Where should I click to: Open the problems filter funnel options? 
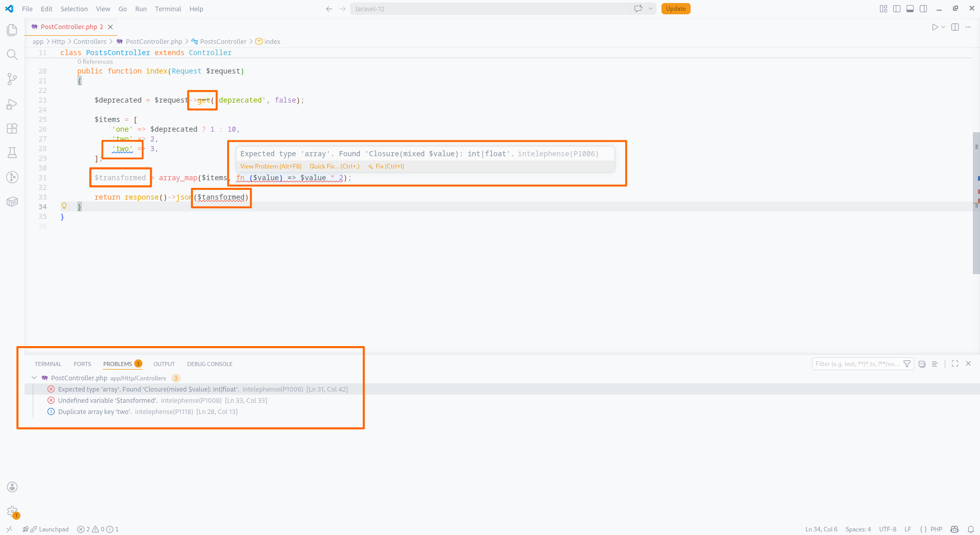(x=907, y=364)
